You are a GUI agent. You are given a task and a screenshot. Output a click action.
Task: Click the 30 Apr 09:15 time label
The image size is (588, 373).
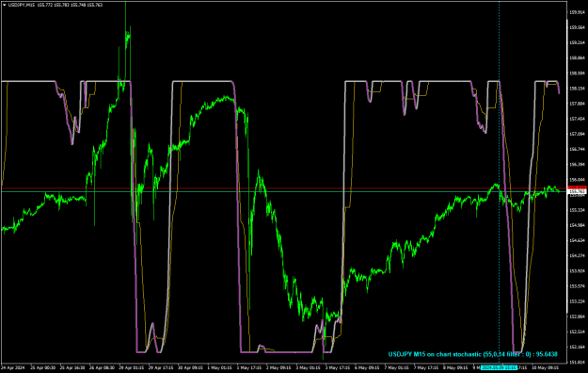click(x=190, y=367)
